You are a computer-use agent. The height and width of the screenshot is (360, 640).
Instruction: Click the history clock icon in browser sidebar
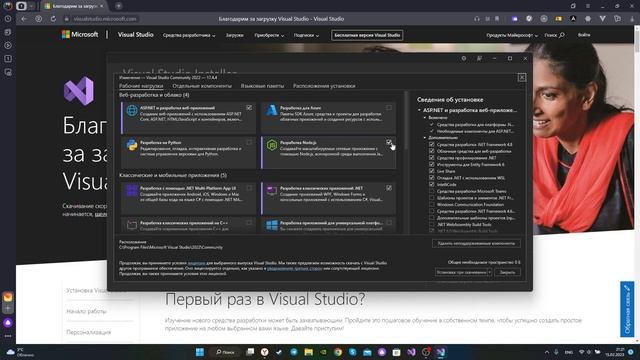pos(8,19)
